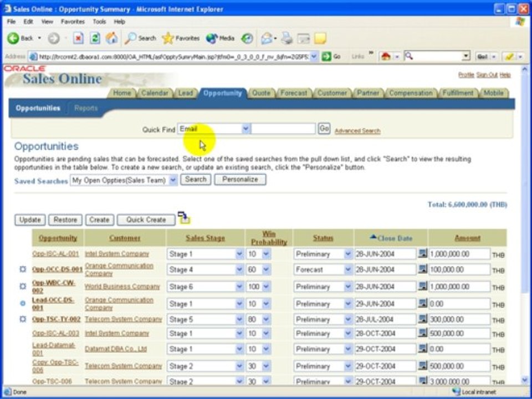This screenshot has width=532, height=399.
Task: Open the Profile link
Action: point(466,75)
